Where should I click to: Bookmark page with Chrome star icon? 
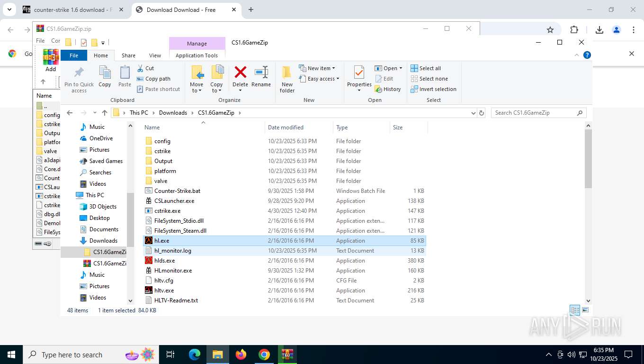point(550,30)
